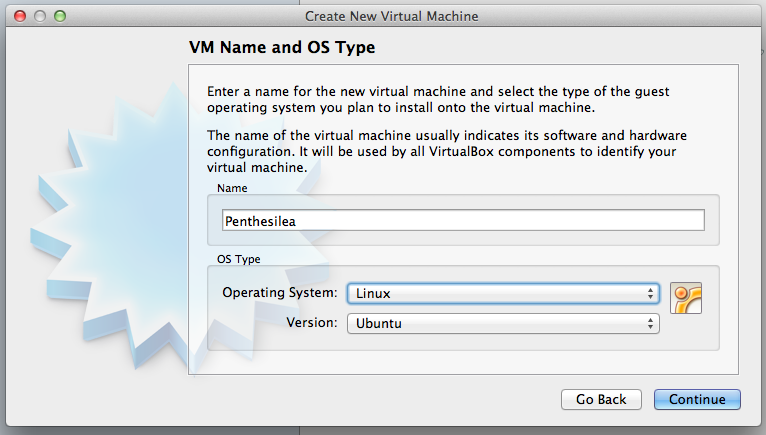
Task: Click the Go Back button
Action: tap(601, 399)
